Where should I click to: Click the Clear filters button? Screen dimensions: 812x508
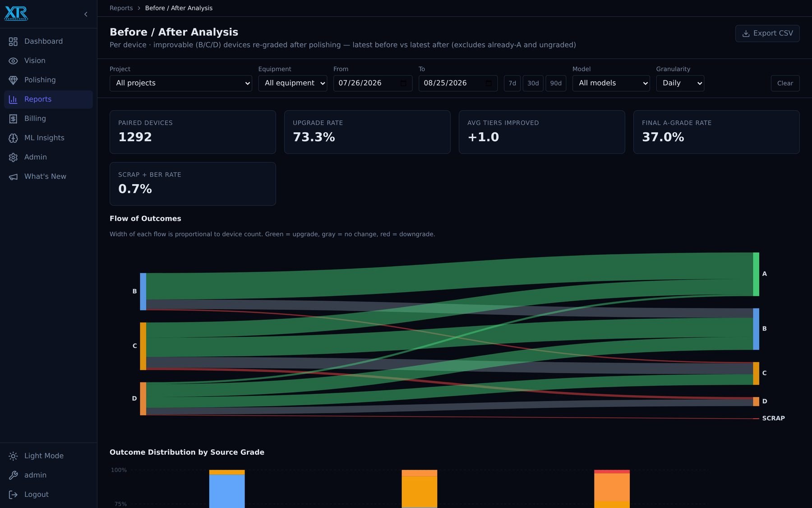click(785, 83)
